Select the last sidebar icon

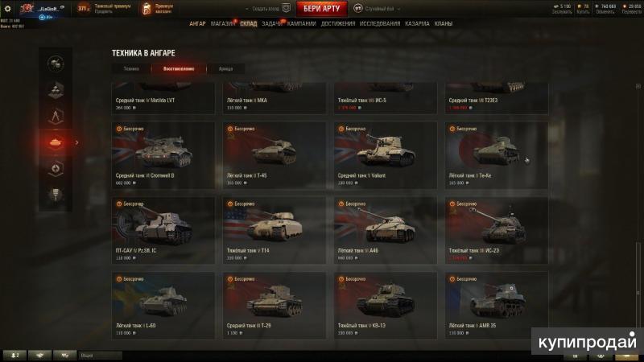click(56, 194)
